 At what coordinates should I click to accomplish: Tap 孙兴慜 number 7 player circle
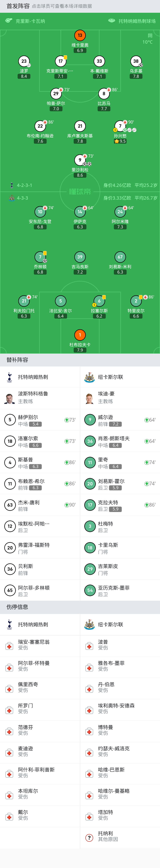pos(120,126)
